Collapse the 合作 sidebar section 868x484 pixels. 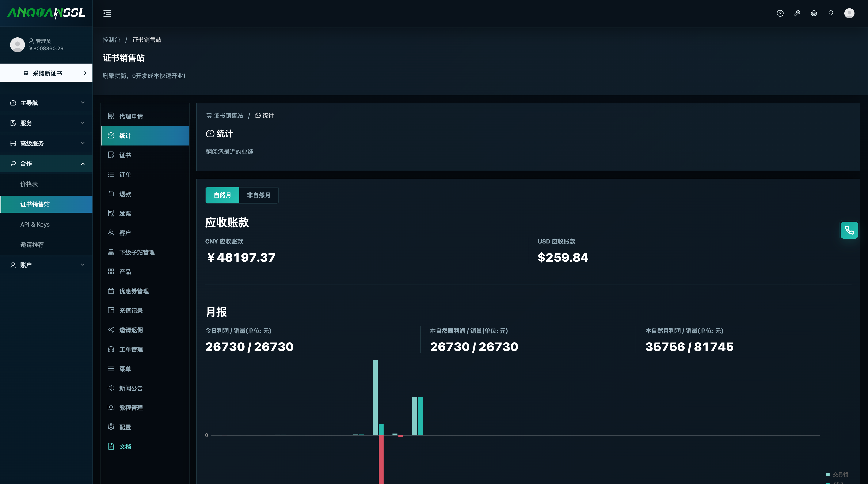pyautogui.click(x=46, y=163)
